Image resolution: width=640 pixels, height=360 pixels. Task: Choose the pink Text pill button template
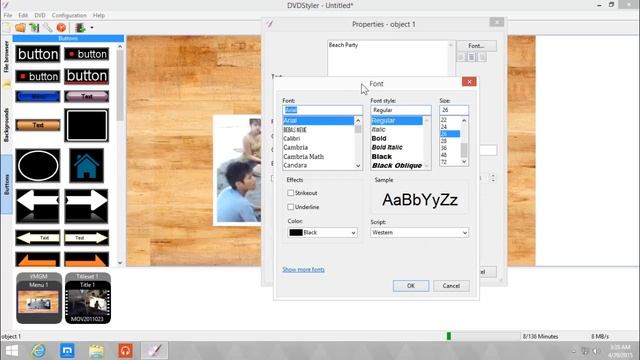pos(87,96)
